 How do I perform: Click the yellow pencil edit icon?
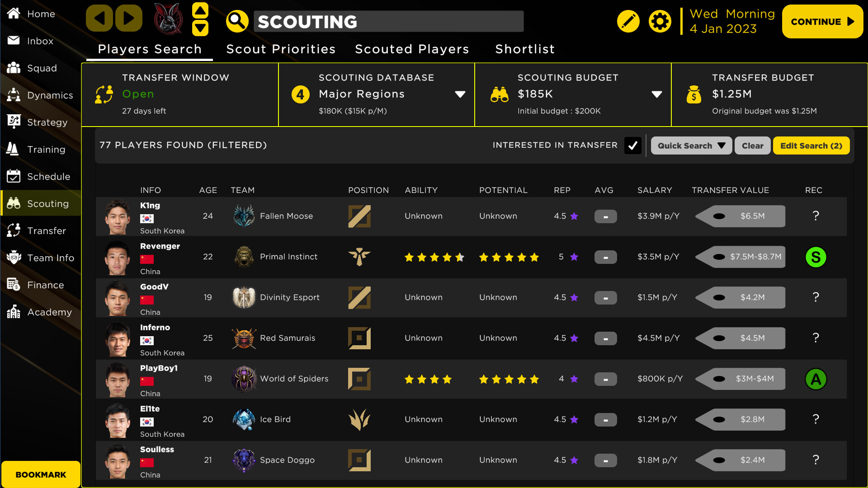click(628, 21)
